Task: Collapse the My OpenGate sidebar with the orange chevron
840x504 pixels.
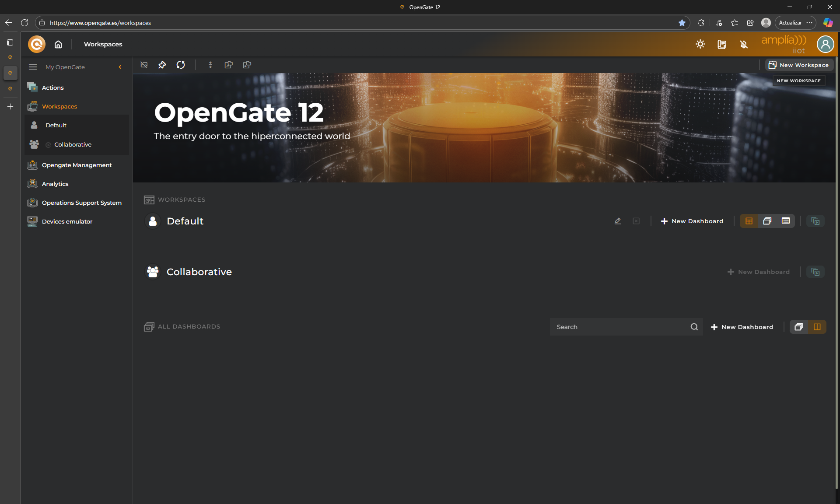Action: pos(120,67)
